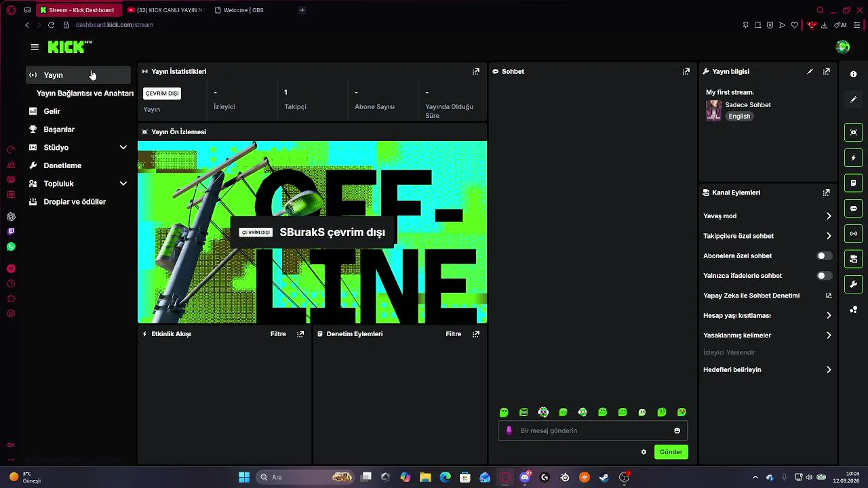Reload the page

pos(51,25)
